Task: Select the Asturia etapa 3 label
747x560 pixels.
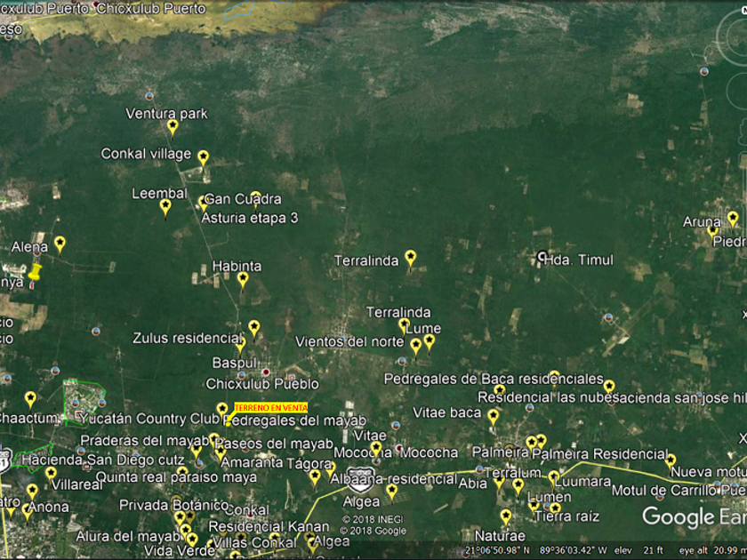Action: 250,218
